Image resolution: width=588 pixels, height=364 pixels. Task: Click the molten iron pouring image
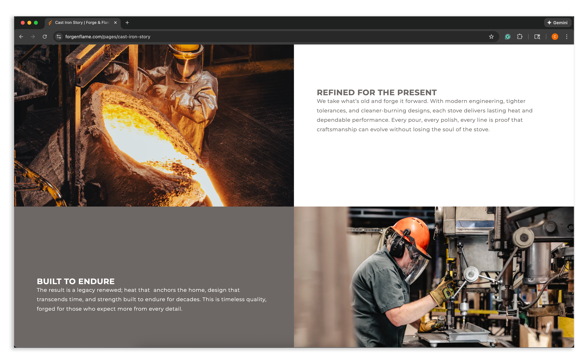pyautogui.click(x=154, y=125)
